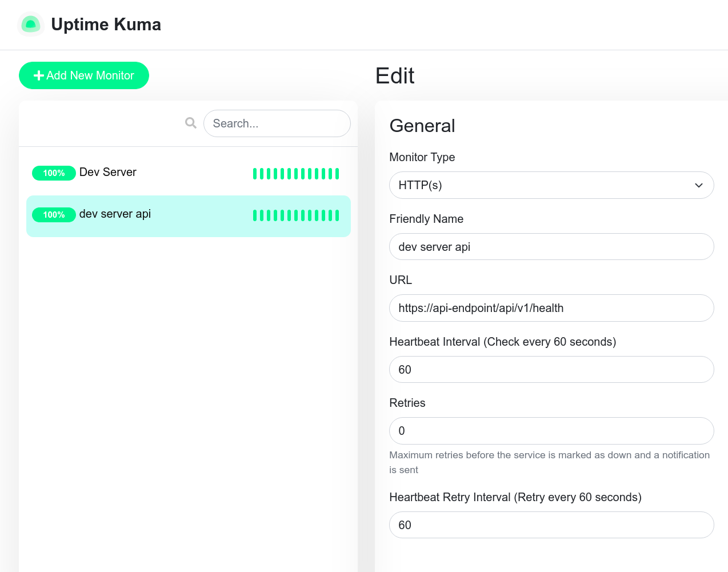
Task: Click the plus icon in Add New Monitor
Action: pyautogui.click(x=39, y=75)
